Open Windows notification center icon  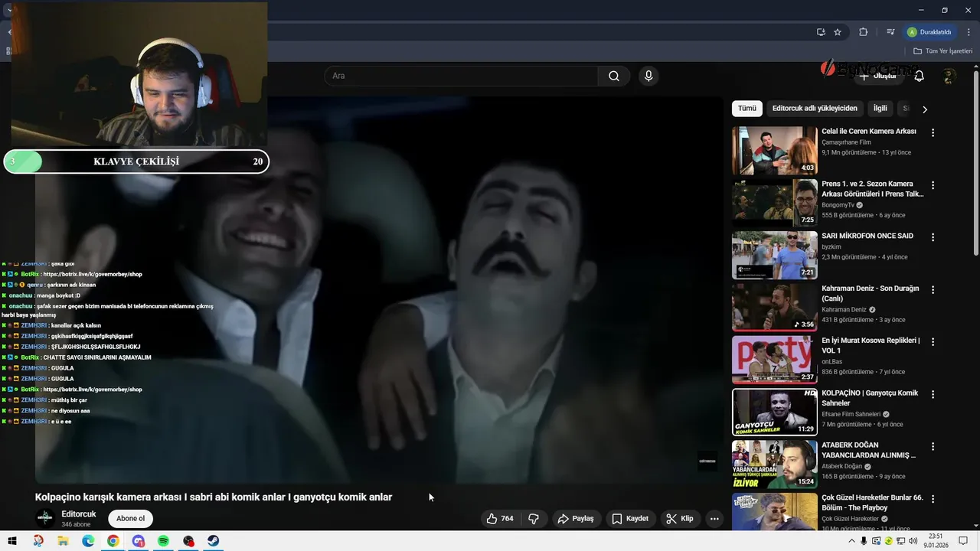pos(964,541)
